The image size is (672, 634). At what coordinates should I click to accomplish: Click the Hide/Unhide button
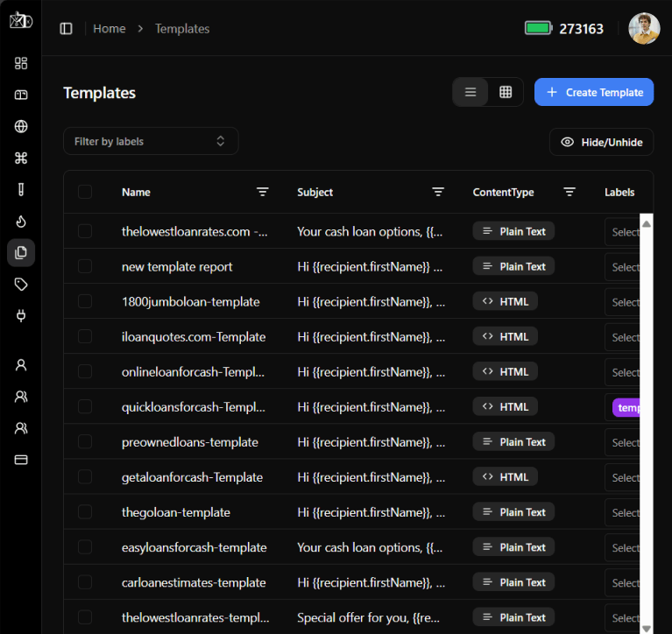pos(601,142)
